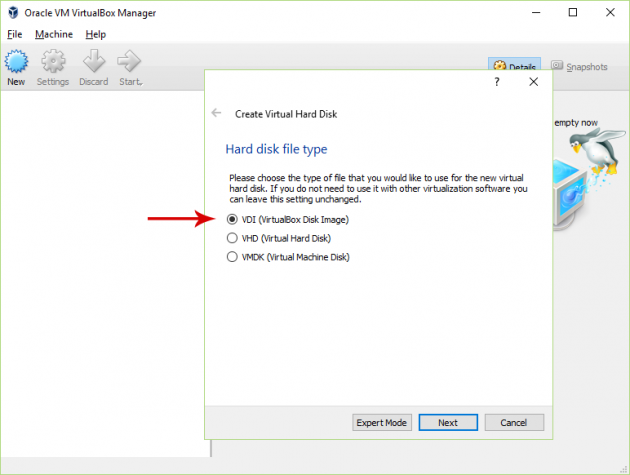Cancel the hard disk creation wizard
630x475 pixels.
click(513, 422)
